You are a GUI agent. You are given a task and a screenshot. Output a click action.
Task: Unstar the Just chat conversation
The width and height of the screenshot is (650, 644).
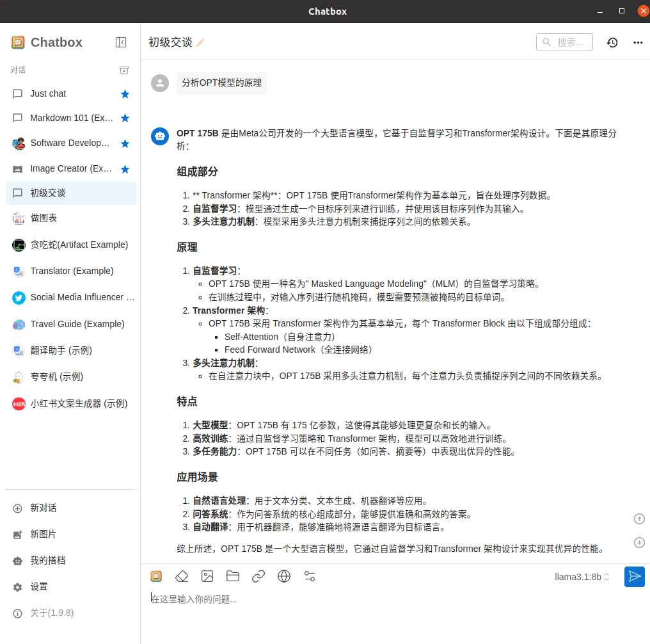(x=125, y=94)
